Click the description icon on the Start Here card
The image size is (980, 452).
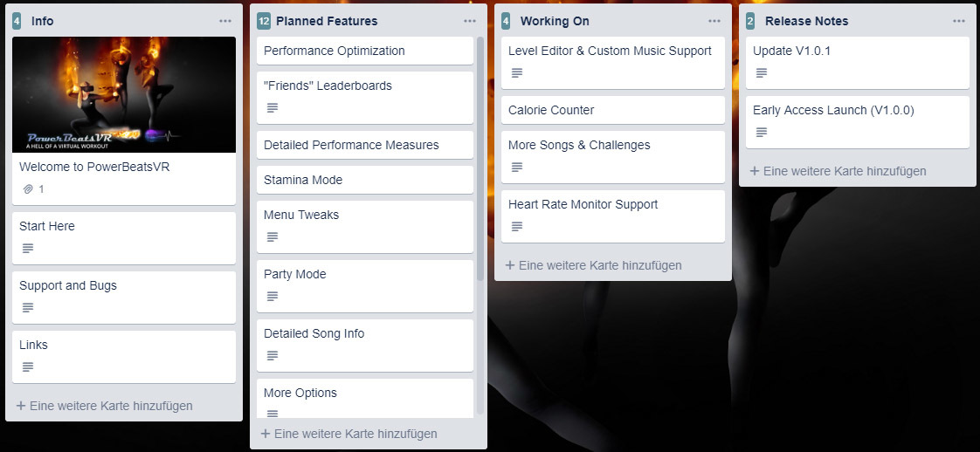pos(28,249)
